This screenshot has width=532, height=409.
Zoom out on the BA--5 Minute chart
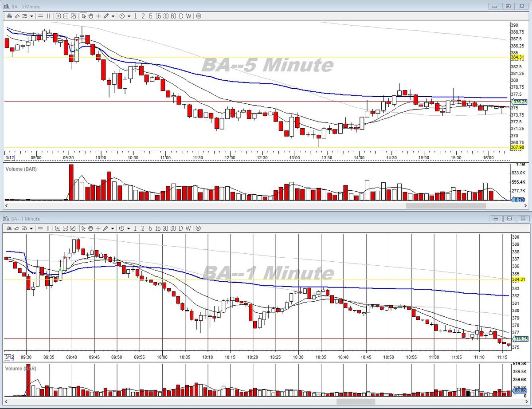(x=66, y=16)
